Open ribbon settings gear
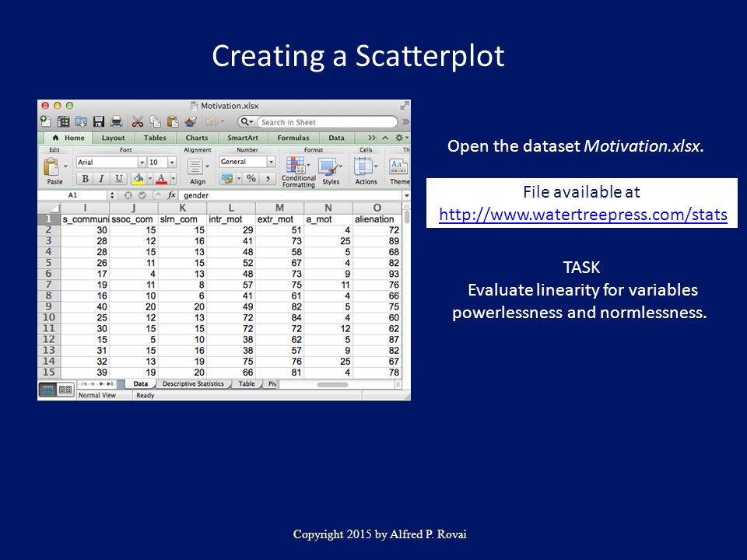The width and height of the screenshot is (747, 560). [399, 138]
